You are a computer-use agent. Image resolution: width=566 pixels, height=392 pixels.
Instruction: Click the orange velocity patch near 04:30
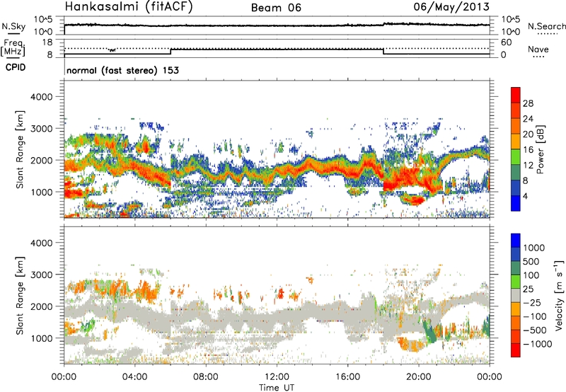click(146, 291)
